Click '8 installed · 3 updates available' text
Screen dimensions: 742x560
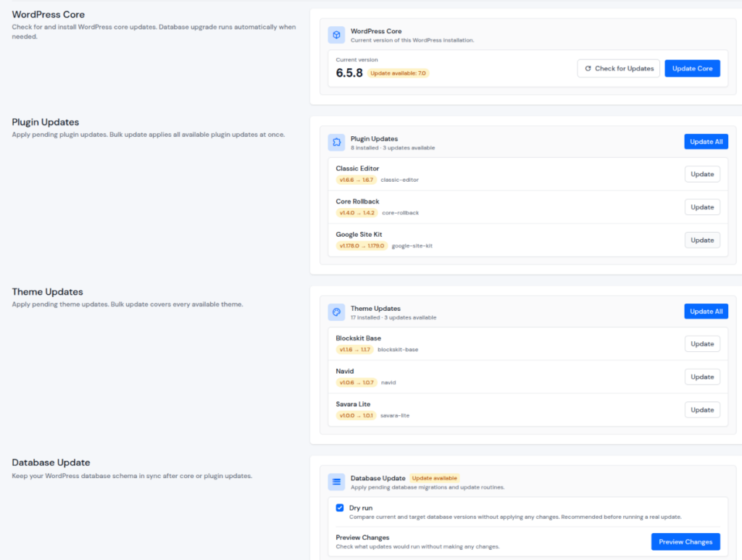(x=393, y=148)
